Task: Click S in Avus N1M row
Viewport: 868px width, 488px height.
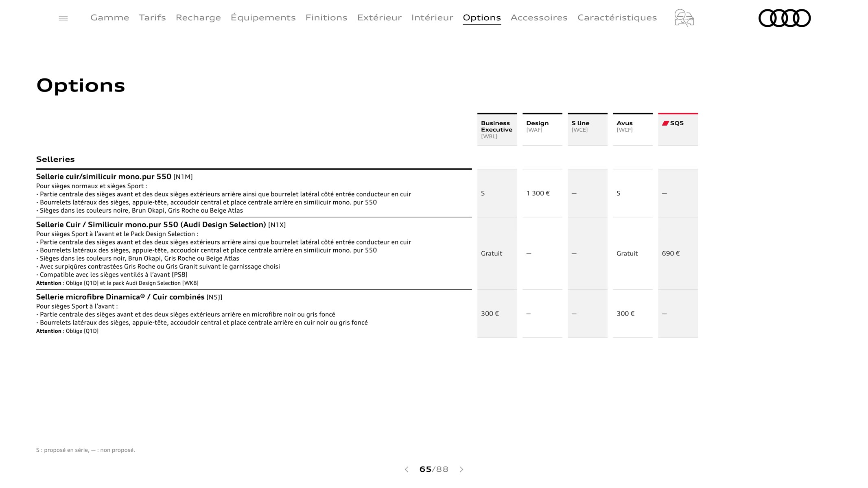Action: [619, 193]
